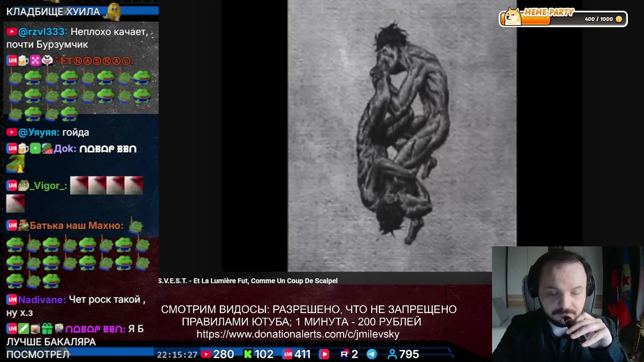The width and height of the screenshot is (644, 362).
Task: Click the streamer webcam feed
Action: coord(568,304)
